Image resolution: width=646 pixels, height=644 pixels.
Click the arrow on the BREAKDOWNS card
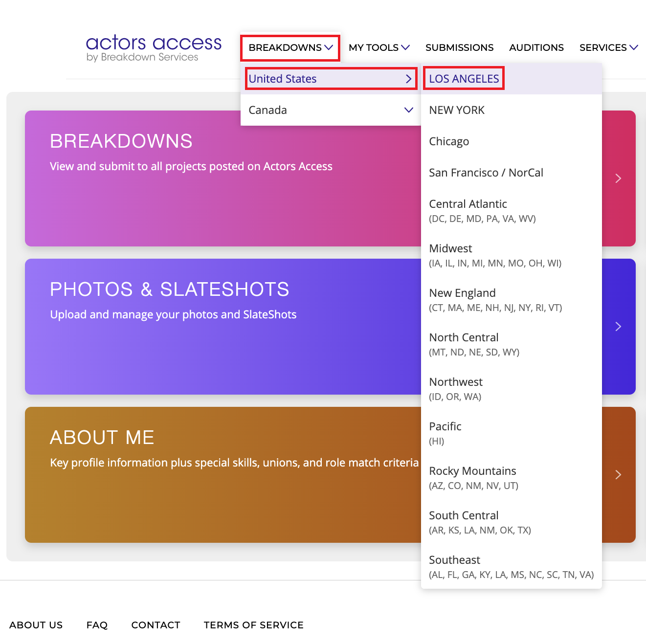point(618,178)
